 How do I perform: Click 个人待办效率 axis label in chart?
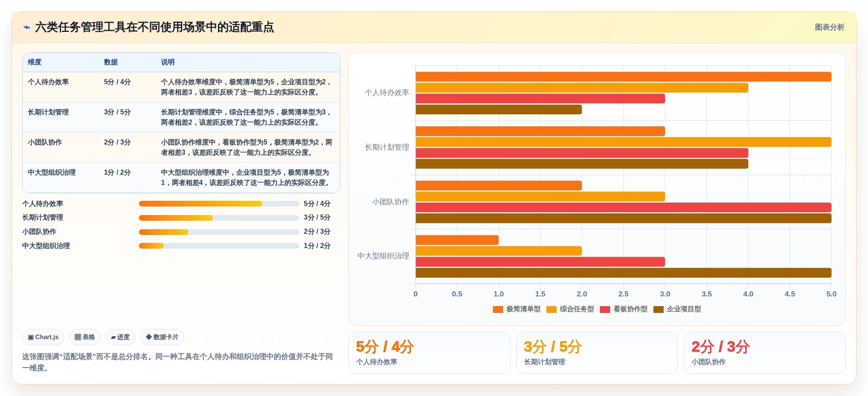coord(387,93)
